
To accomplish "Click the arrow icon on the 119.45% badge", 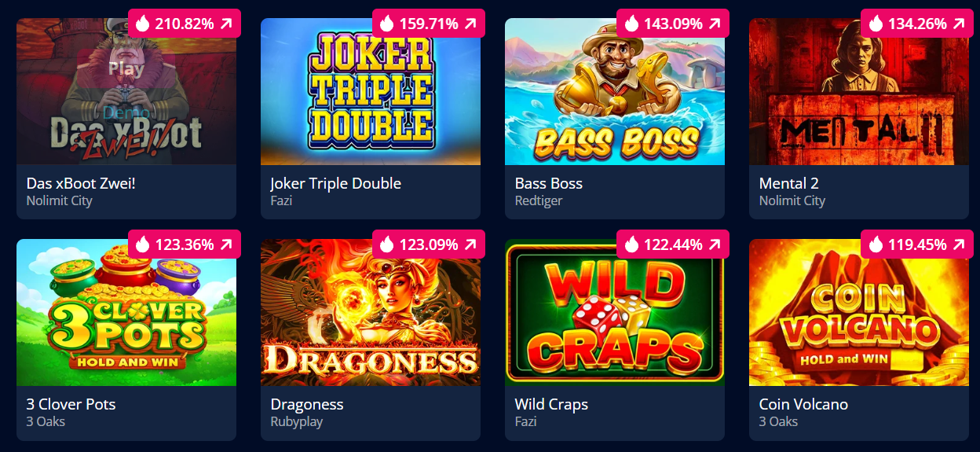I will 959,244.
